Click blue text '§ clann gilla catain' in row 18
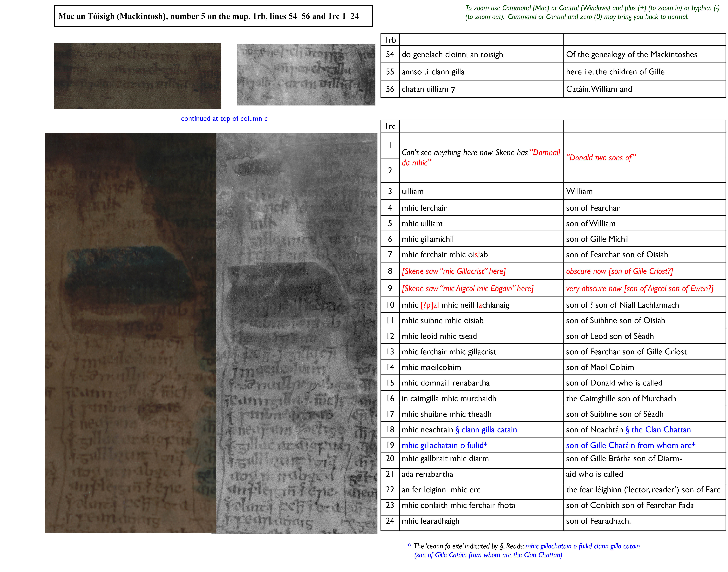Image resolution: width=728 pixels, height=572 pixels. tap(486, 430)
